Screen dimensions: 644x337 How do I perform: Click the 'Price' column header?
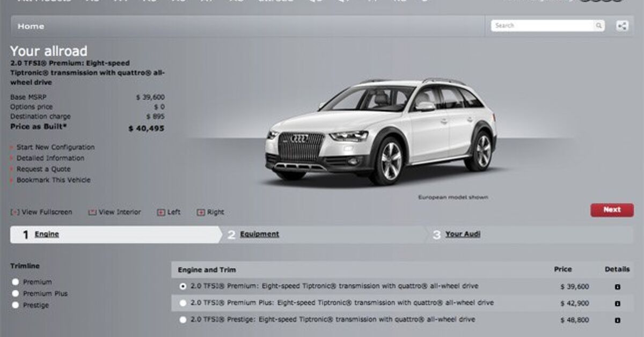[563, 269]
